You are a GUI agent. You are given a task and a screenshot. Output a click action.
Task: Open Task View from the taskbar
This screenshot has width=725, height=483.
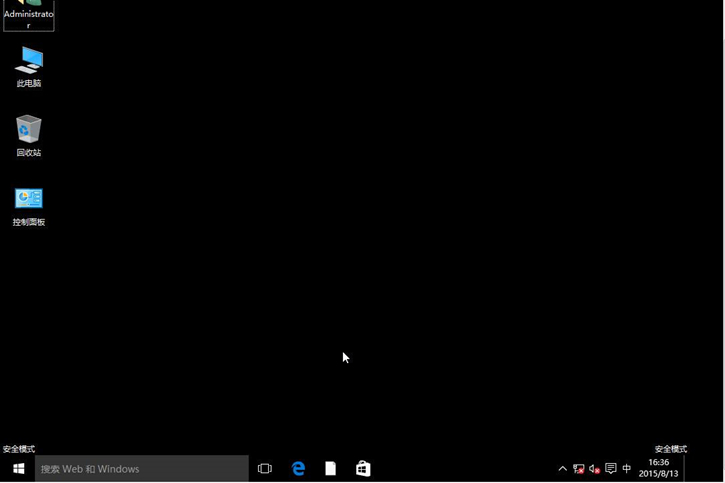(265, 468)
